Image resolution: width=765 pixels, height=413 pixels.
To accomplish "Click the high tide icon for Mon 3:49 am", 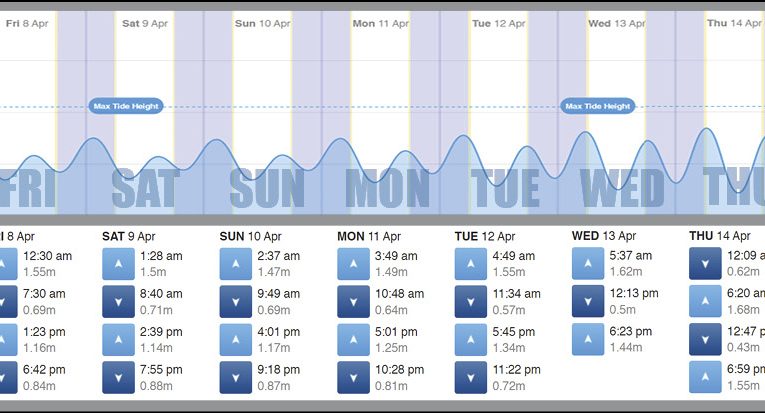I will (x=353, y=264).
